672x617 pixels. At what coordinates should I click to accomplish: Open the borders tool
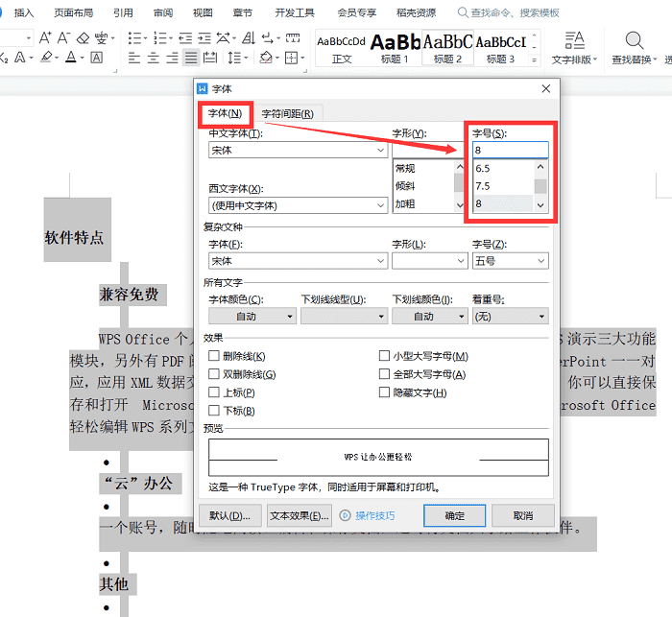(292, 58)
